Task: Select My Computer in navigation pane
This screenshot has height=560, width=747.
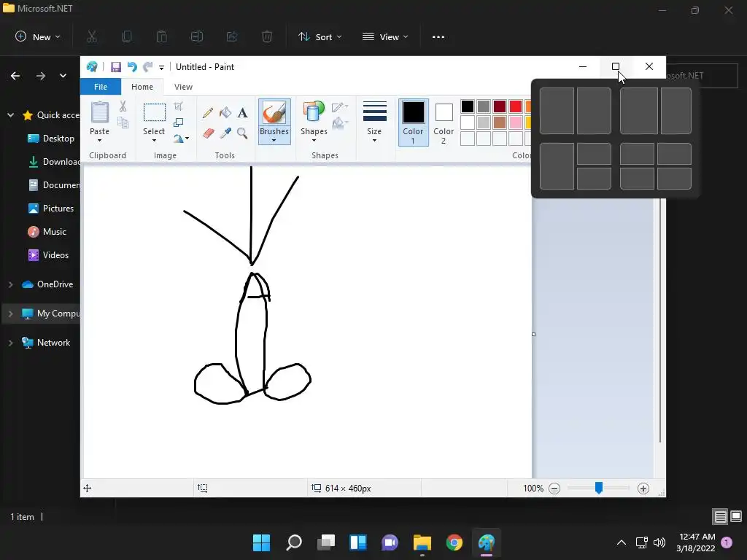Action: pyautogui.click(x=42, y=314)
